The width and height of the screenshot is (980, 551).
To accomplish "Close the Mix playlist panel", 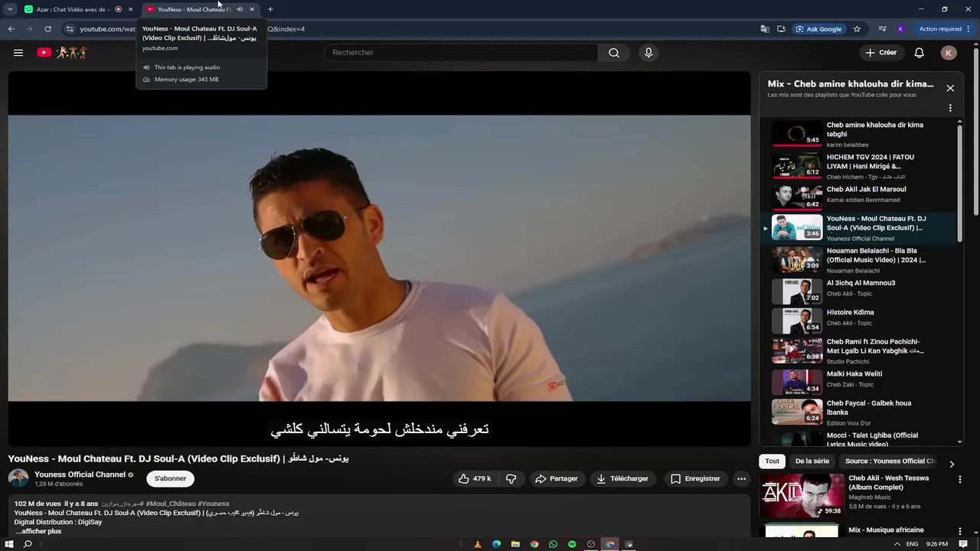I will [950, 88].
